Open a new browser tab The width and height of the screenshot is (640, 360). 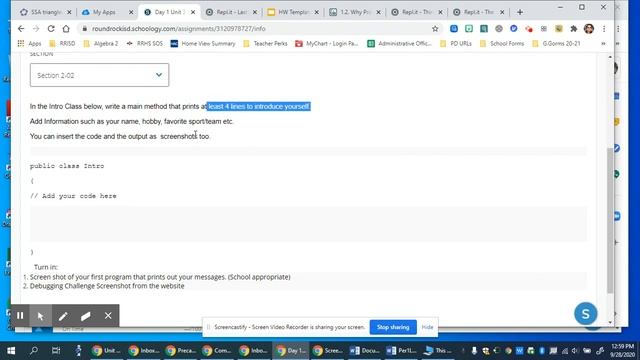tap(520, 12)
